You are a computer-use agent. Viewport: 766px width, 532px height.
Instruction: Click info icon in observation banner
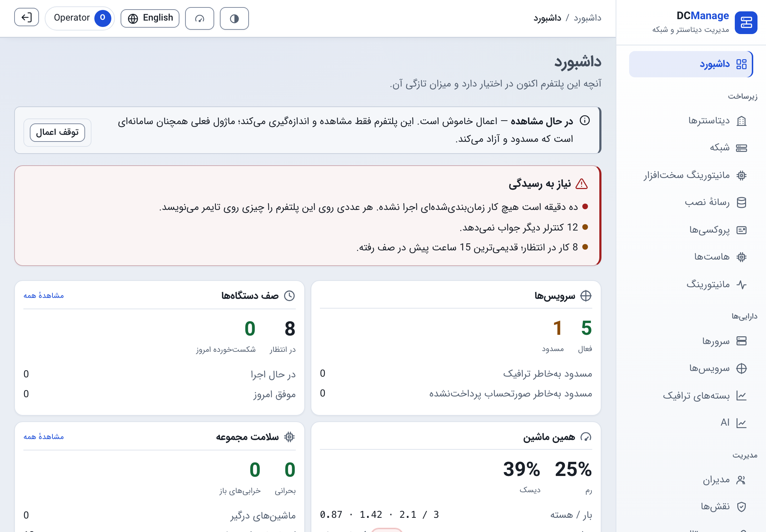tap(585, 121)
